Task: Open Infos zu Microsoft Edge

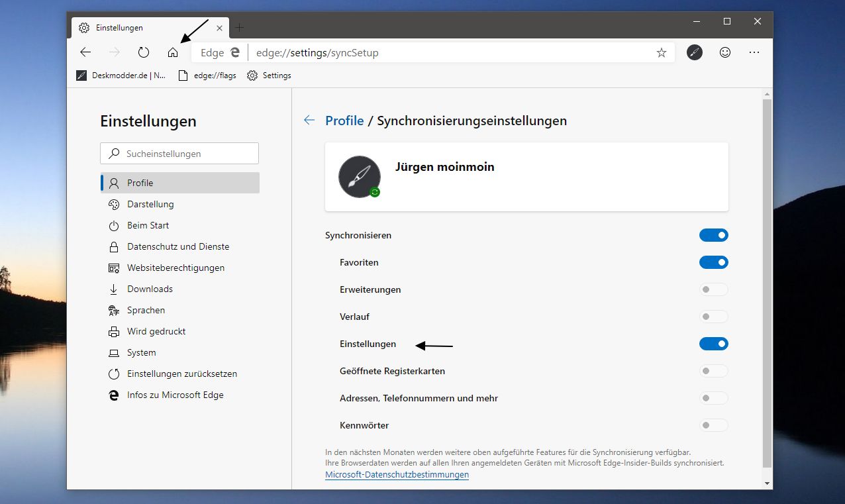Action: [x=179, y=395]
